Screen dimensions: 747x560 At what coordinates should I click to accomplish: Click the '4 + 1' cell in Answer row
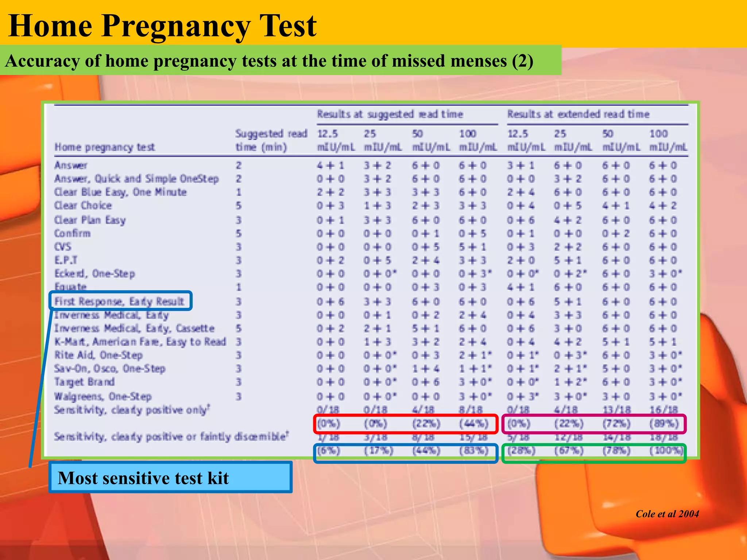pyautogui.click(x=330, y=166)
